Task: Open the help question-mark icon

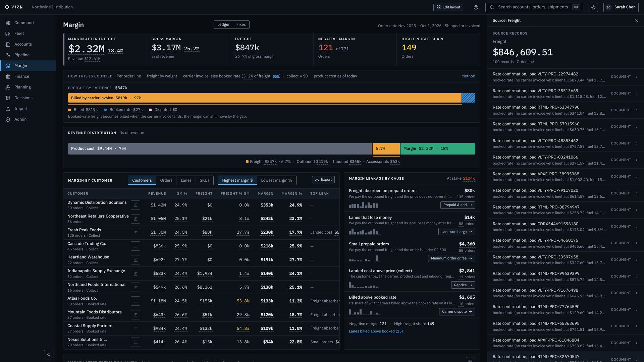Action: click(476, 7)
